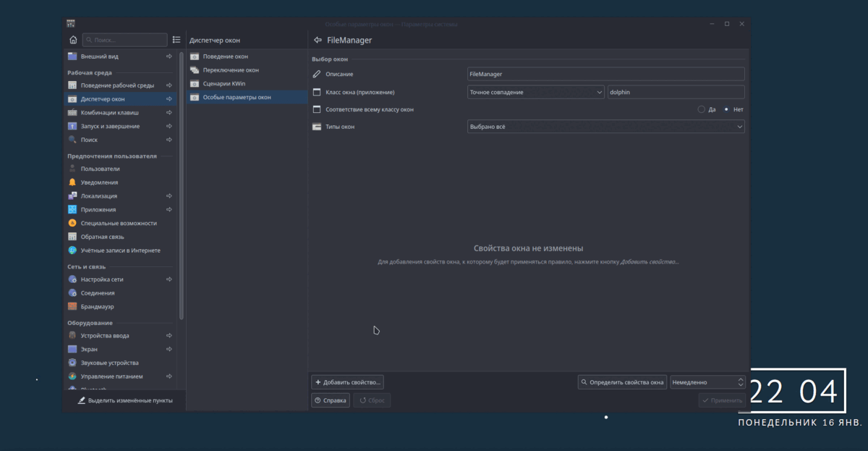Click the Диспетчер окон sidebar icon
The width and height of the screenshot is (868, 451).
(x=72, y=99)
